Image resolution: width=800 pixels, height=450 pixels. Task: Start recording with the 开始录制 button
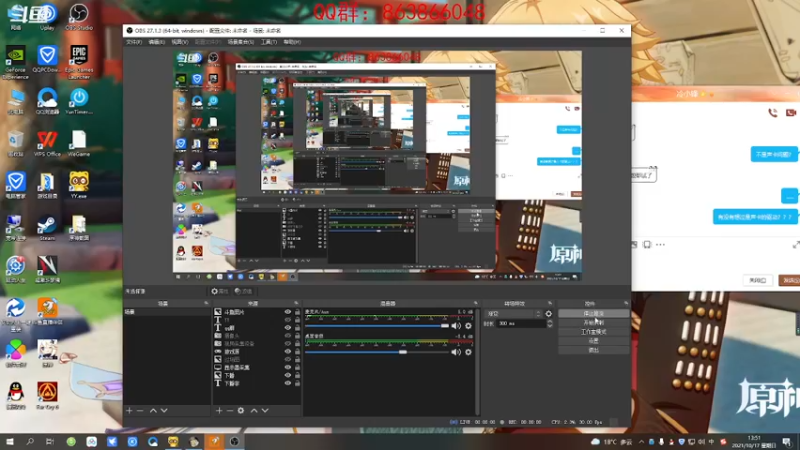(593, 323)
